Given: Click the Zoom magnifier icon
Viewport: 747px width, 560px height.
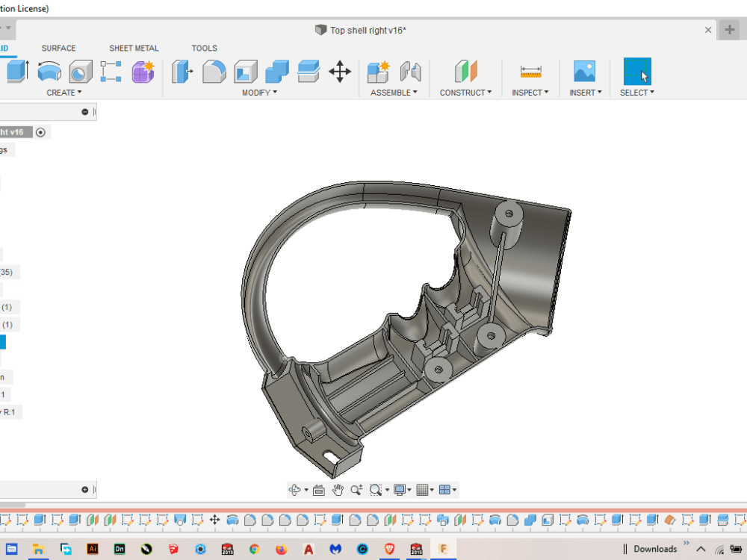Looking at the screenshot, I should [356, 490].
